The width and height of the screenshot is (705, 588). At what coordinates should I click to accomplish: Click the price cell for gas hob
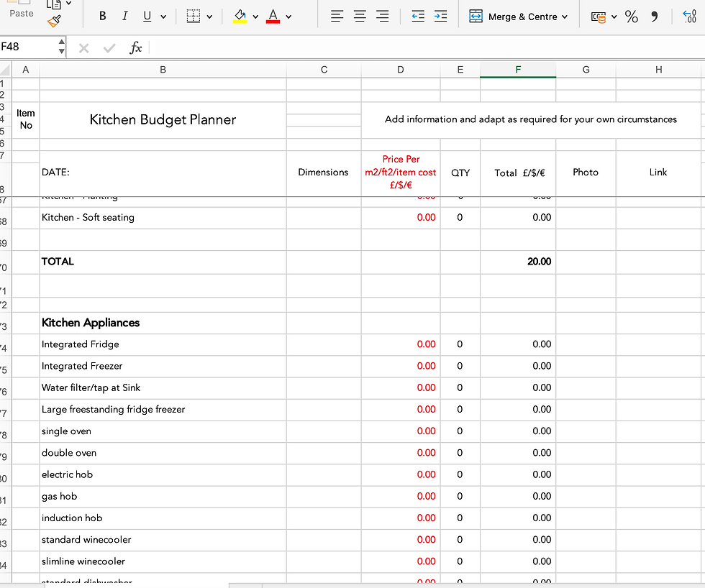[401, 497]
